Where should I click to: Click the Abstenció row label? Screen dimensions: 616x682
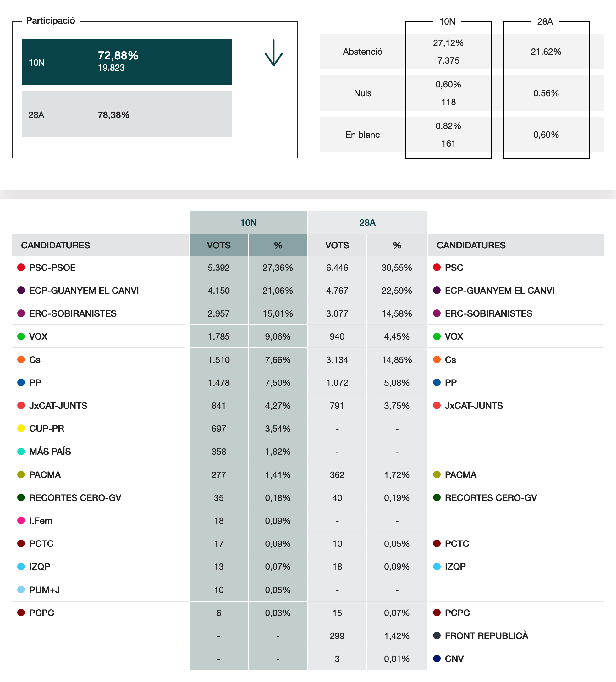point(362,52)
